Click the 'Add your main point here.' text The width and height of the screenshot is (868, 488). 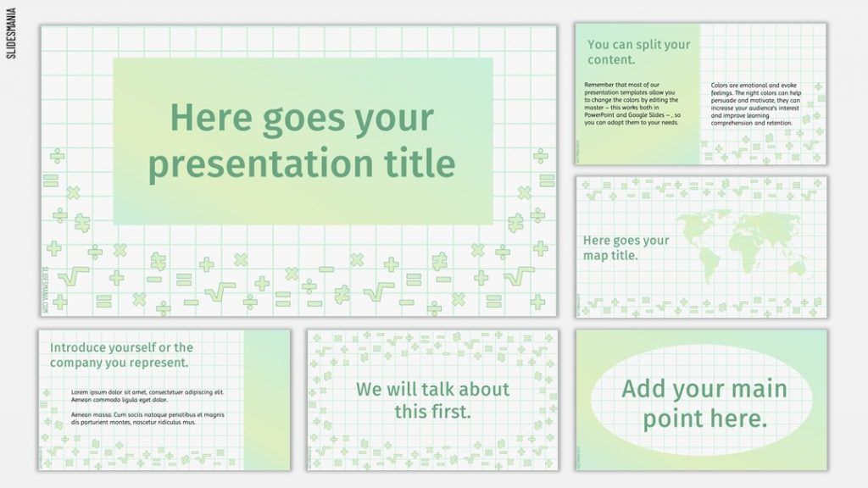(x=704, y=403)
